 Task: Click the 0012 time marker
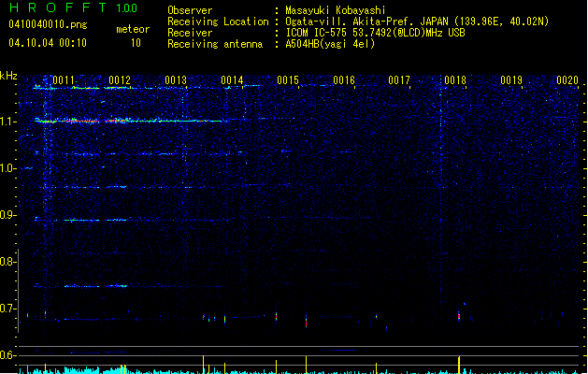(x=120, y=80)
